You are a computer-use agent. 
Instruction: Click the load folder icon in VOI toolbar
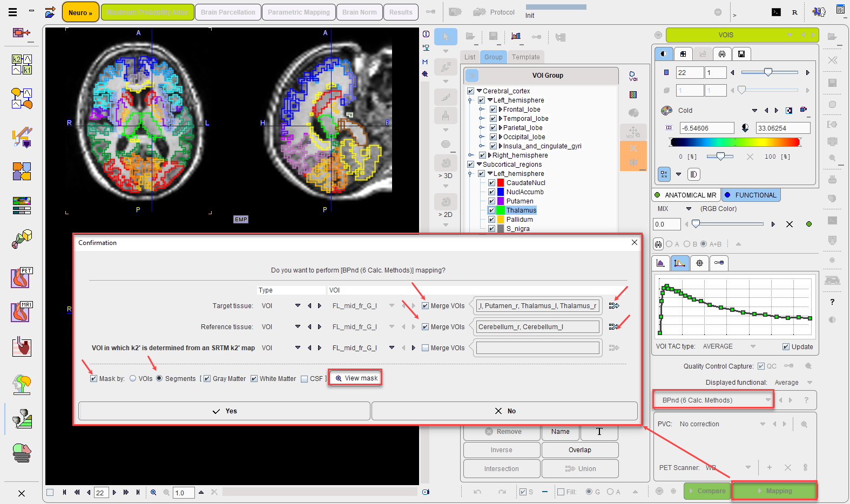point(470,36)
